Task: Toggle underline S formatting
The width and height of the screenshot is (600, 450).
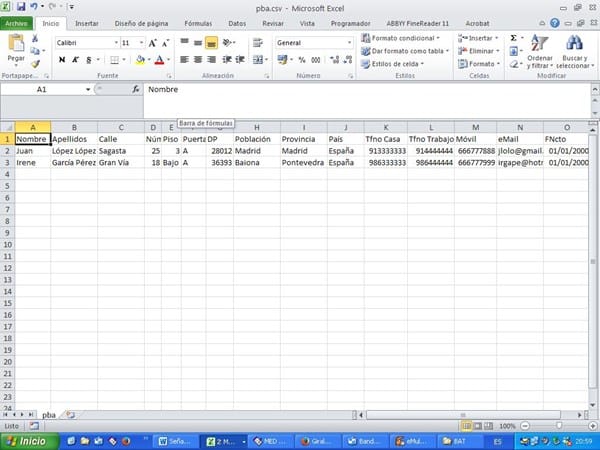Action: point(88,60)
